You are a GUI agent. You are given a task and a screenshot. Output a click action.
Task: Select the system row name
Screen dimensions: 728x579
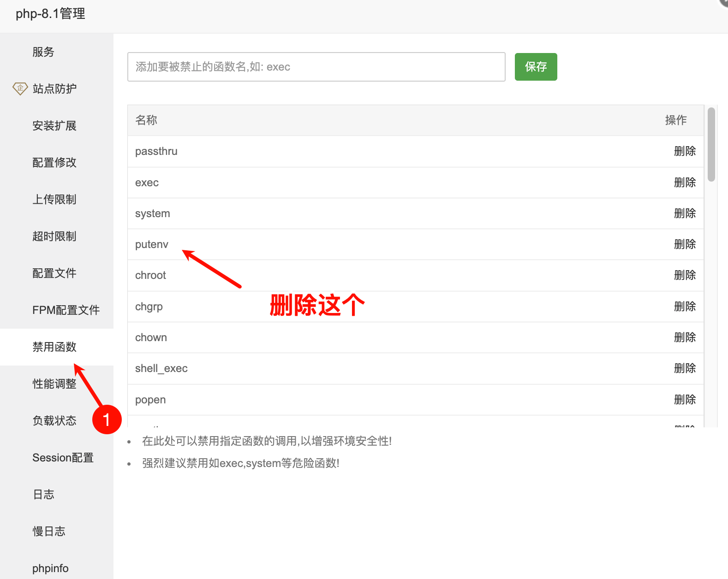click(153, 213)
